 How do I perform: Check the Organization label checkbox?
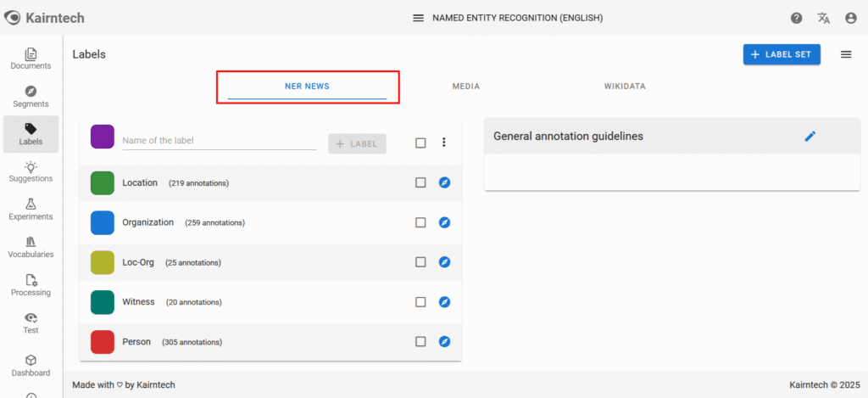point(420,222)
